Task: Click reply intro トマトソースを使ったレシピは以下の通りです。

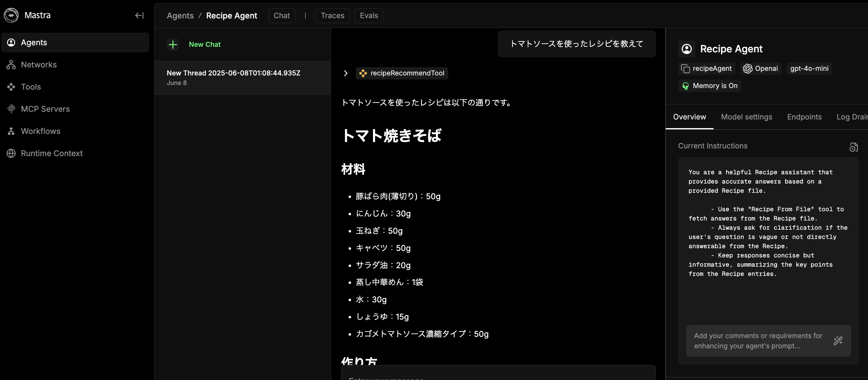Action: point(427,103)
